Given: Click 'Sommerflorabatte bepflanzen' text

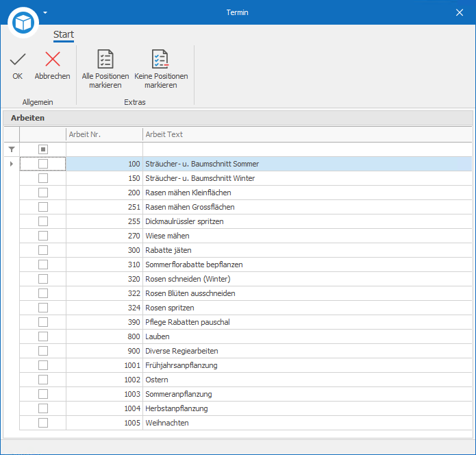Looking at the screenshot, I should click(x=194, y=265).
